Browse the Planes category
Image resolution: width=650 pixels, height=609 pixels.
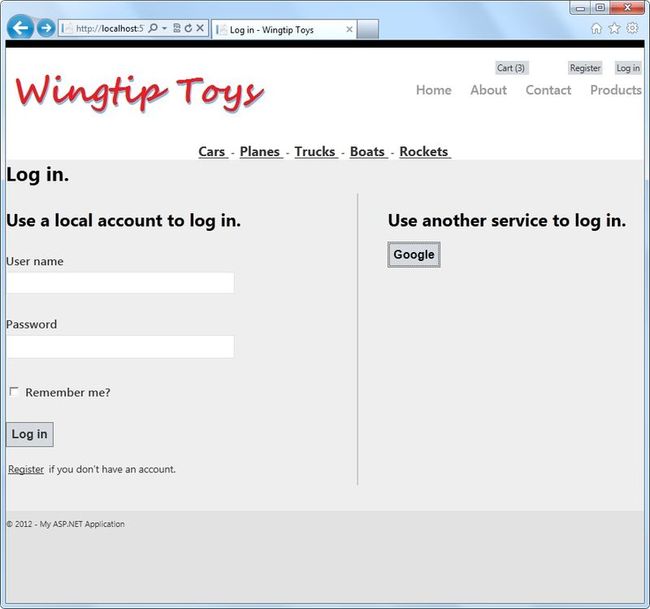tap(260, 152)
